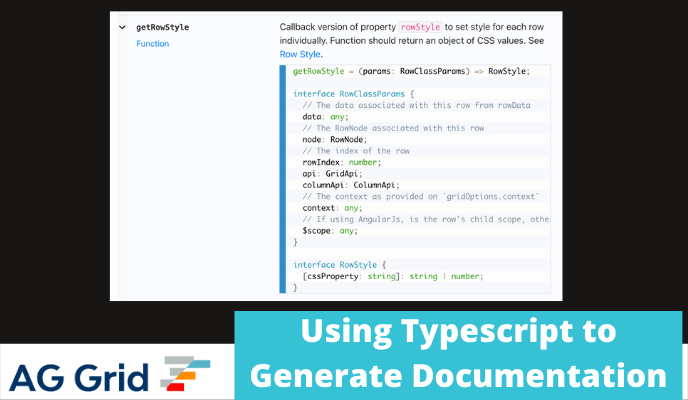Click comment 'The index of the row'
Screen dimensions: 688x400
[355, 151]
